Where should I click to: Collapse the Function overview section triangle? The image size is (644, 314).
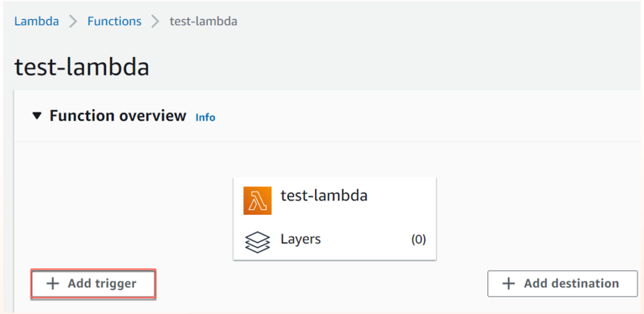point(37,116)
